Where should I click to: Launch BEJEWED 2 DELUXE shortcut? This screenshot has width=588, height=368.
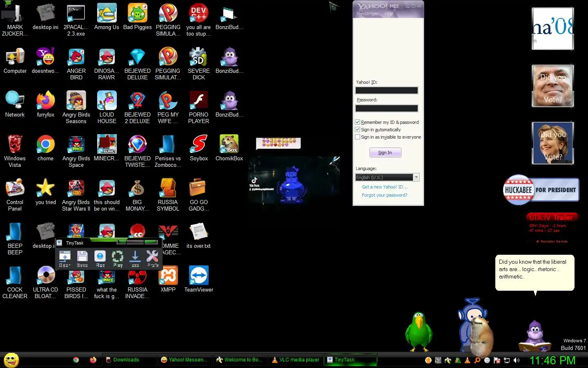(x=137, y=108)
